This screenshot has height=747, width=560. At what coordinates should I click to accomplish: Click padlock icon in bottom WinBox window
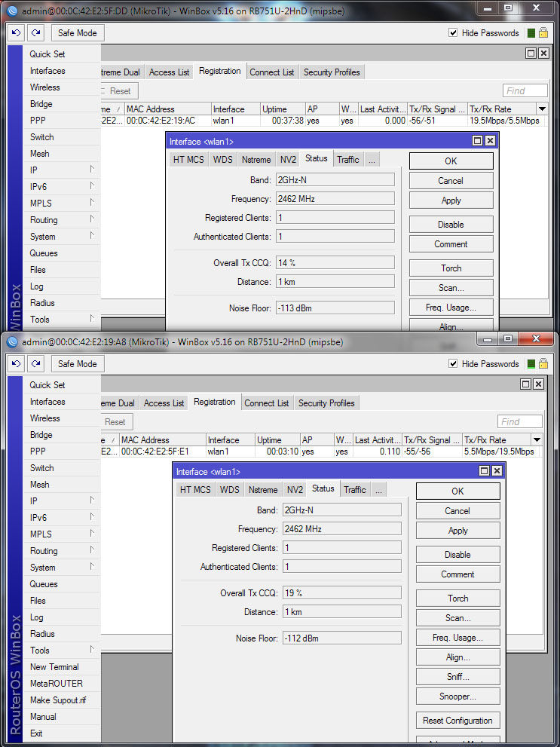[543, 364]
